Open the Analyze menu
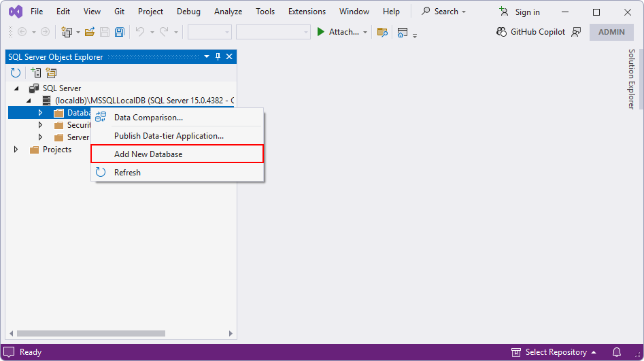 [x=228, y=12]
